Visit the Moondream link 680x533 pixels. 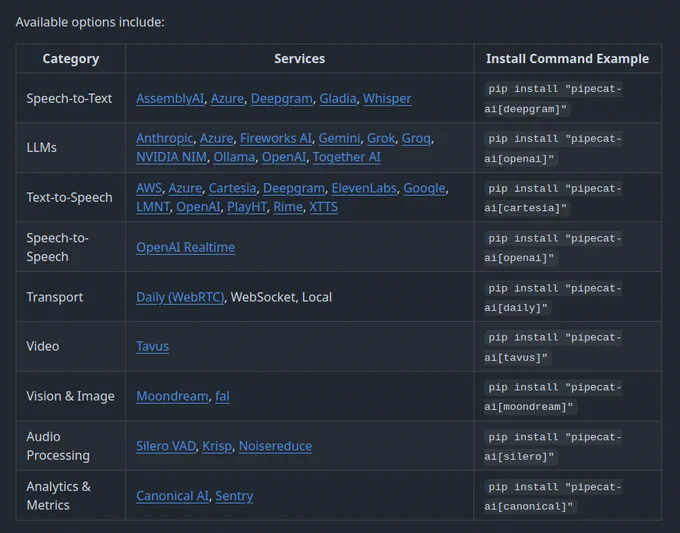click(172, 396)
